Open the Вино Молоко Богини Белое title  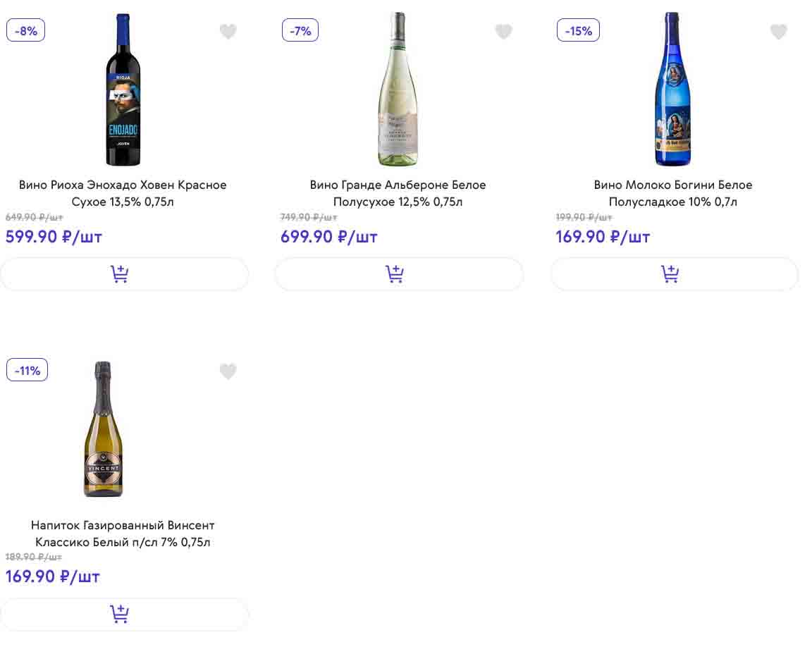click(x=672, y=193)
